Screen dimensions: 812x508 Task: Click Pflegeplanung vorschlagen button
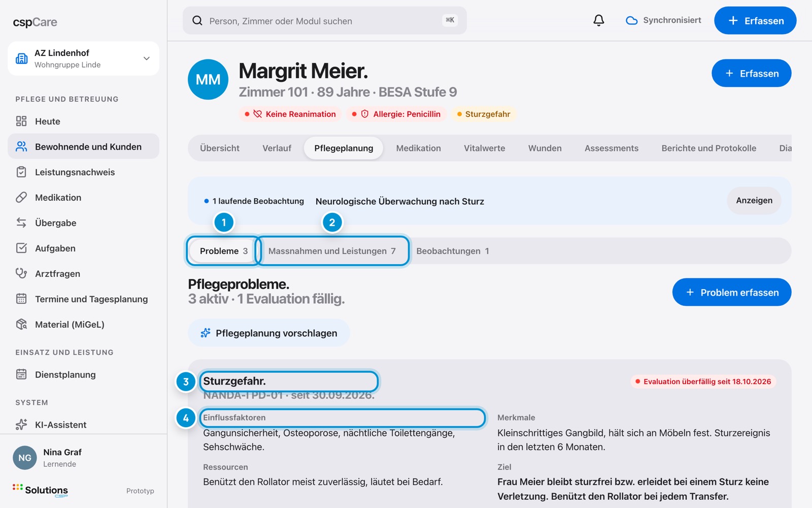[269, 333]
